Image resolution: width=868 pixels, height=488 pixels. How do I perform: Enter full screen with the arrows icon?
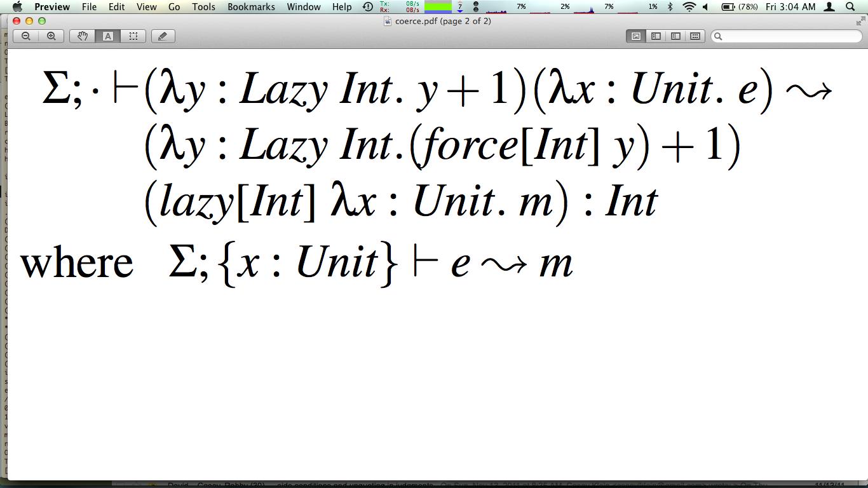click(x=860, y=22)
